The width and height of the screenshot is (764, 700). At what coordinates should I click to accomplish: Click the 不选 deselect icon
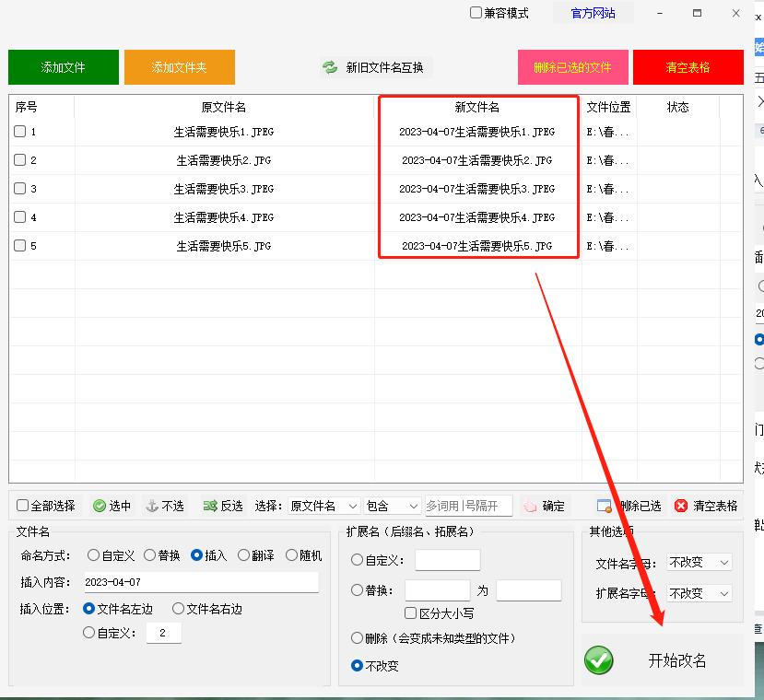[150, 505]
